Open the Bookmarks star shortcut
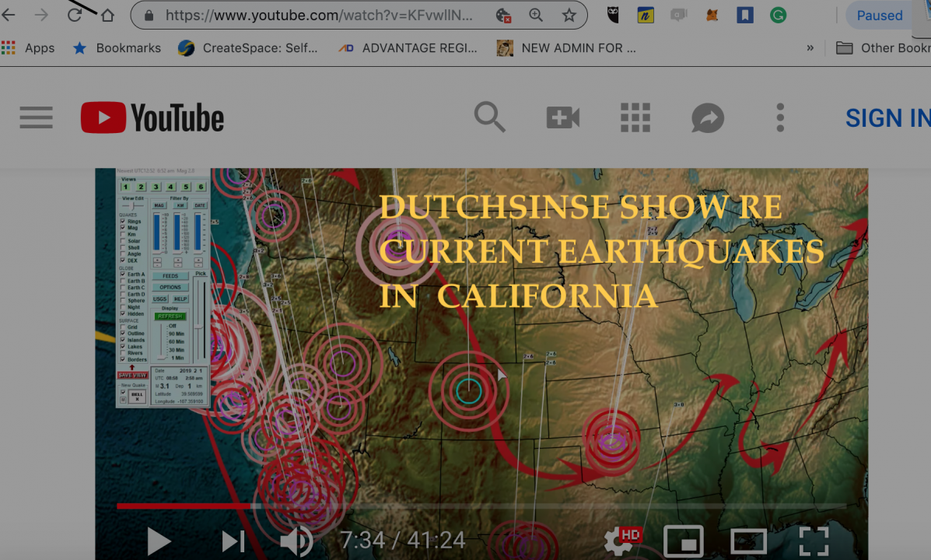This screenshot has width=931, height=560. click(117, 48)
